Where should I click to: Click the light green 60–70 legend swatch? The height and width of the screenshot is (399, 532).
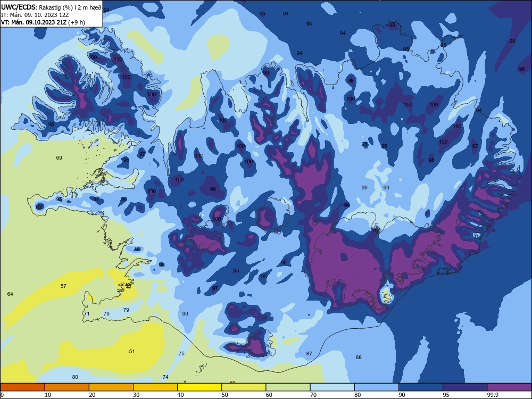point(288,387)
